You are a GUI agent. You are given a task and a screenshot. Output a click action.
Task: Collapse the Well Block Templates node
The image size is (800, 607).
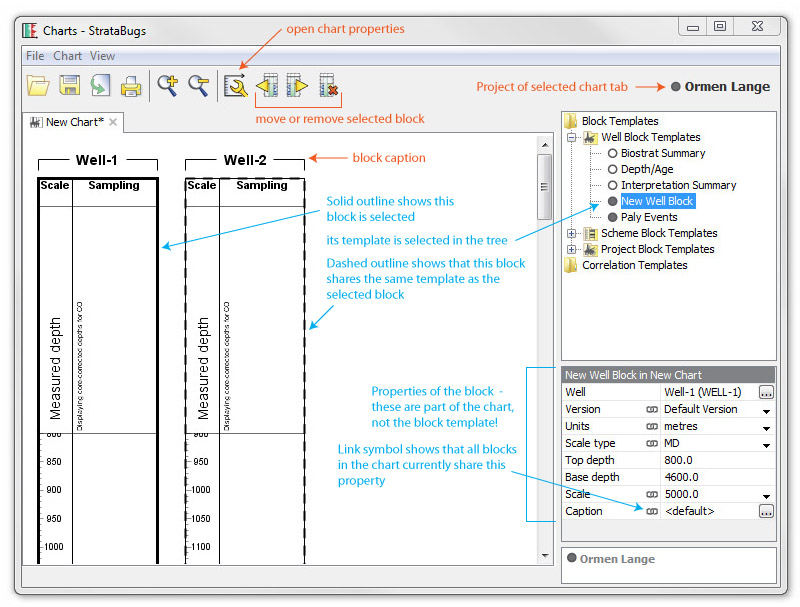[x=571, y=137]
